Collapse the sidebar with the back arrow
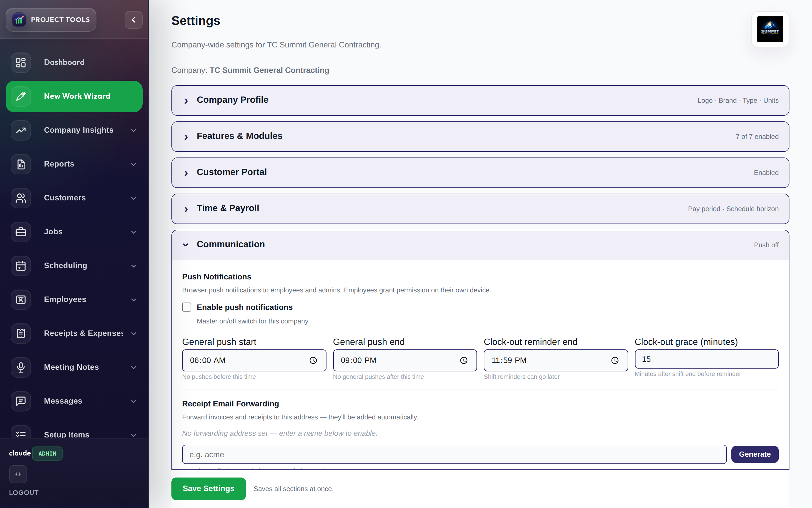 point(134,20)
